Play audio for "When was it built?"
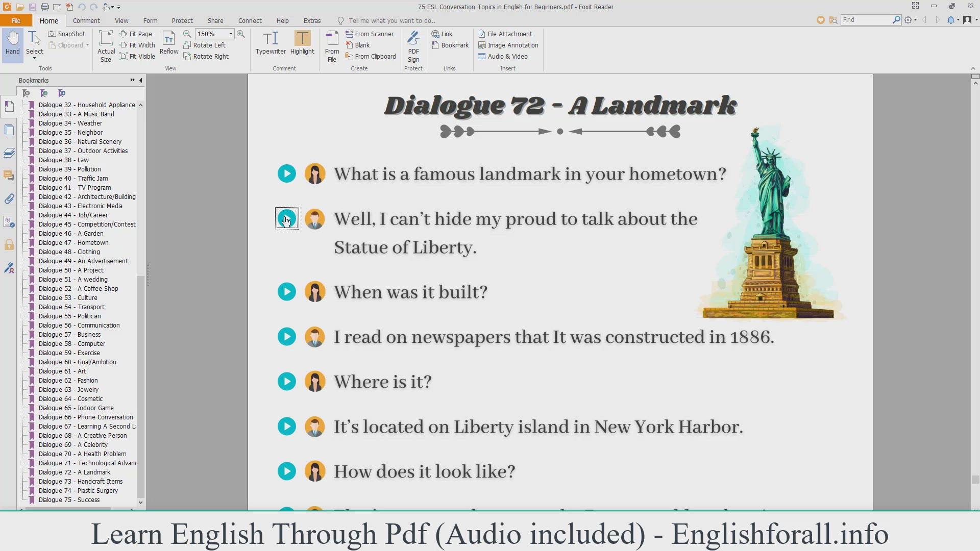Image resolution: width=980 pixels, height=551 pixels. pos(287,292)
